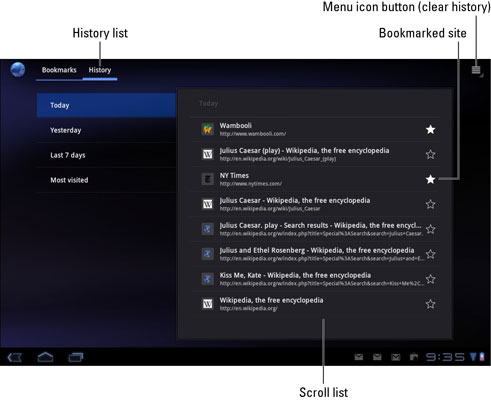The width and height of the screenshot is (491, 400).
Task: Tap search icon for Julius Caesar. play
Action: (x=208, y=229)
